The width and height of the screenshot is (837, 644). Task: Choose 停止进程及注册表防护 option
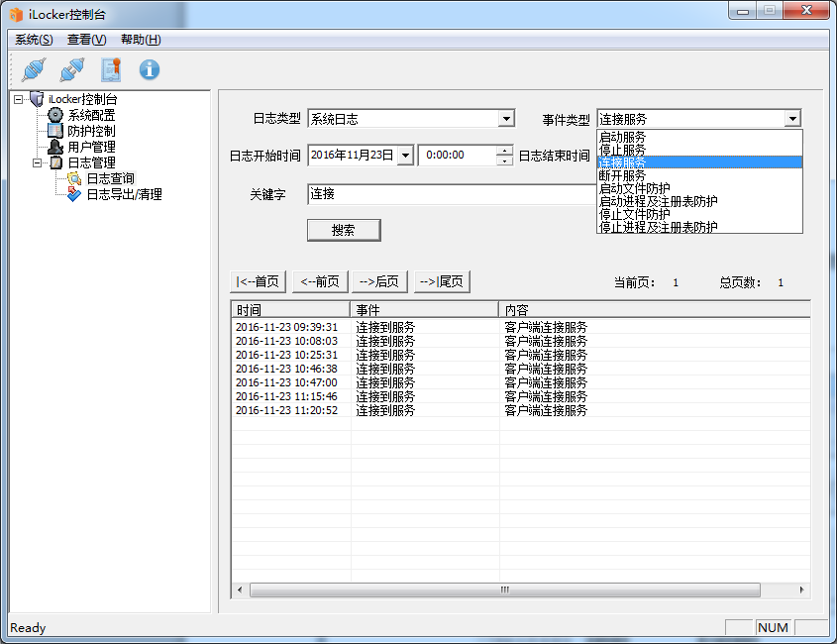click(x=700, y=227)
